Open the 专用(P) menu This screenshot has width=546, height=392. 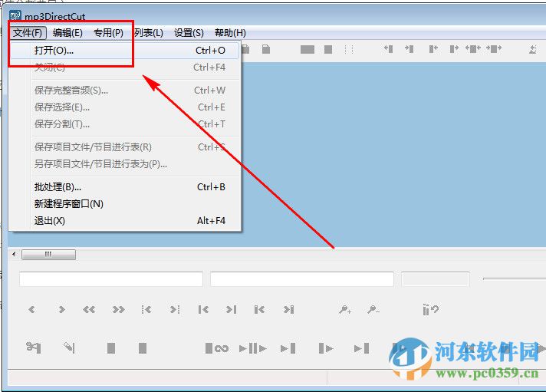point(108,33)
